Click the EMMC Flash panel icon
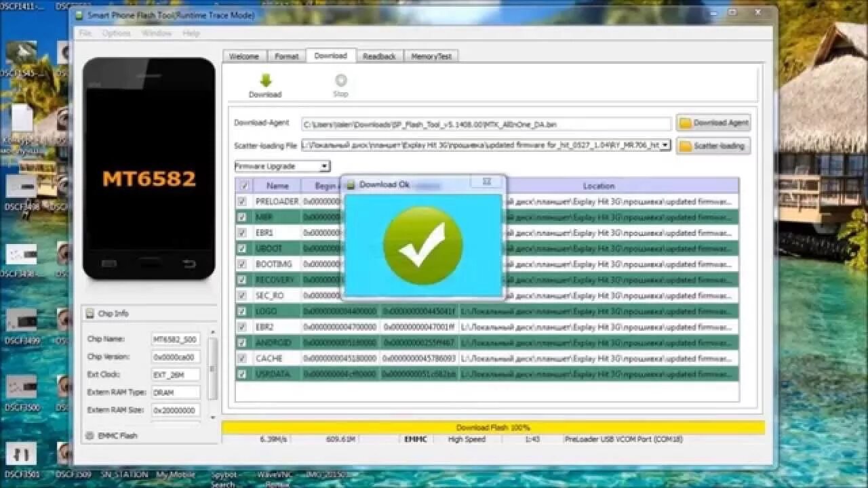 point(90,435)
